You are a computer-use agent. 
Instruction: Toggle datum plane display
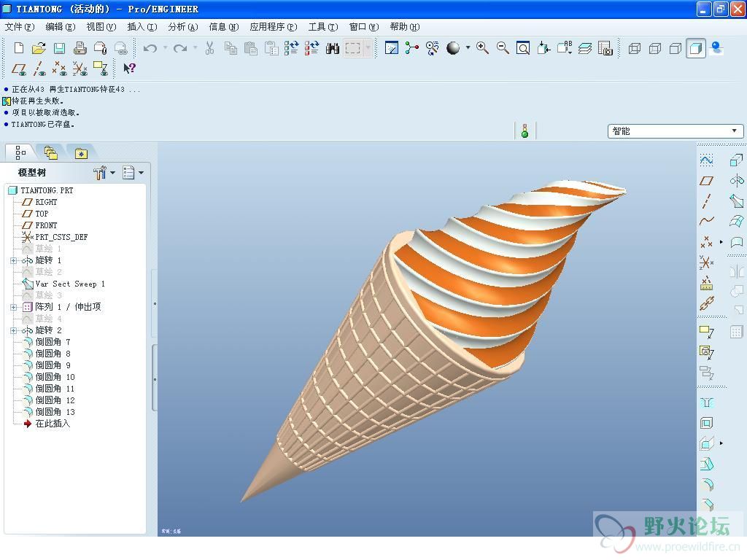pos(18,69)
